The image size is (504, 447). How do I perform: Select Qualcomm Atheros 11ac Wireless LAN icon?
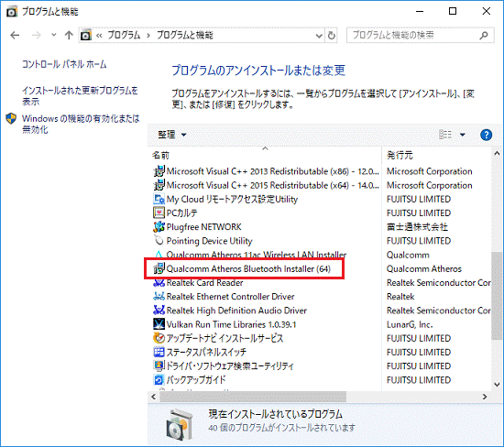pyautogui.click(x=159, y=255)
